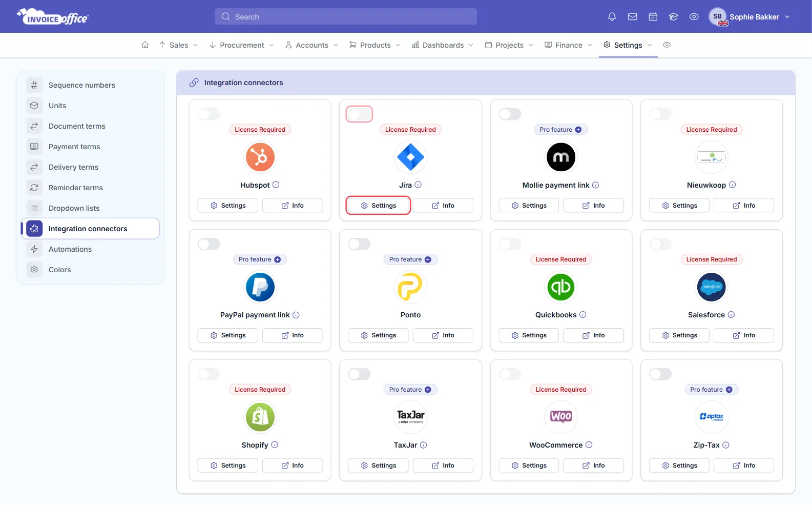
Task: Expand the Sales menu dropdown
Action: pyautogui.click(x=179, y=45)
